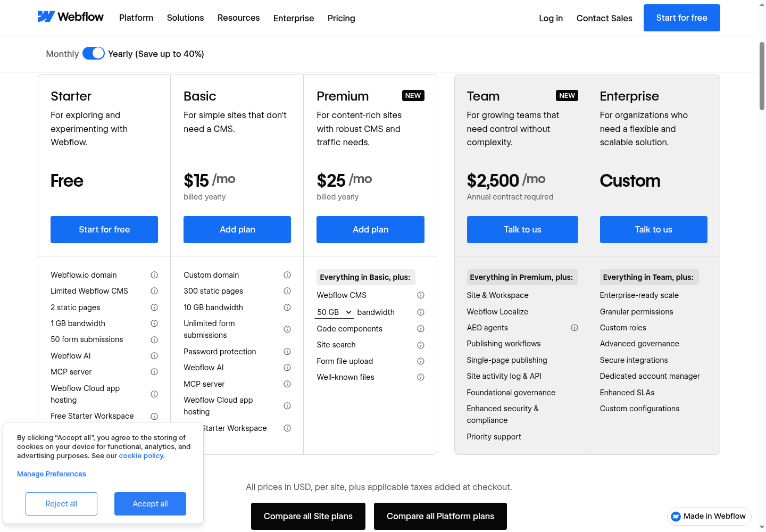Click Site activity log & API text

504,376
